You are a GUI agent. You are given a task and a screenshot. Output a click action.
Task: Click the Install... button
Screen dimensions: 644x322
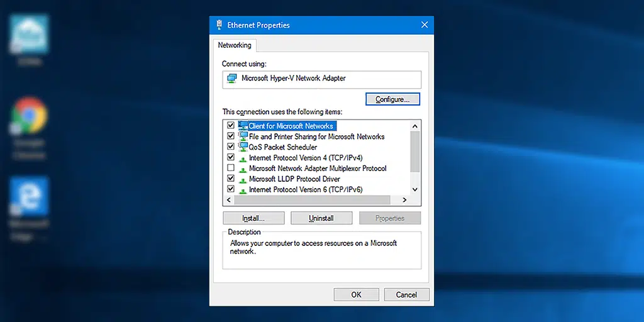click(x=253, y=218)
